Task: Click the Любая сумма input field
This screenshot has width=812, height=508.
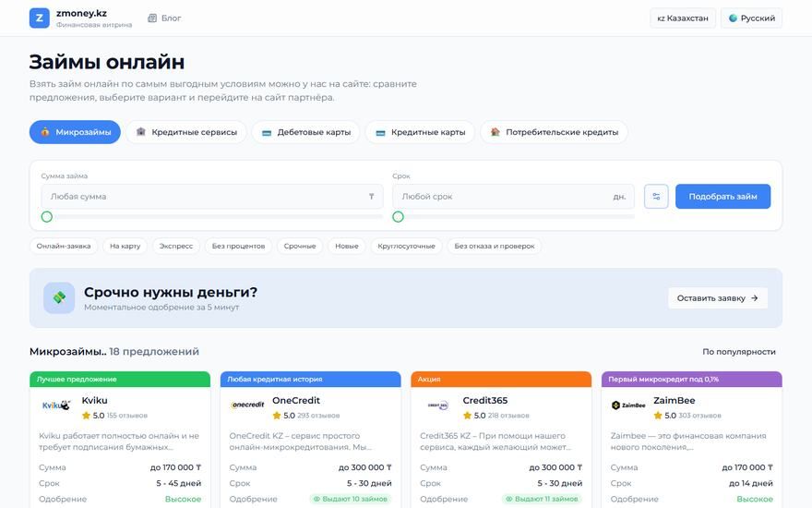Action: [212, 197]
